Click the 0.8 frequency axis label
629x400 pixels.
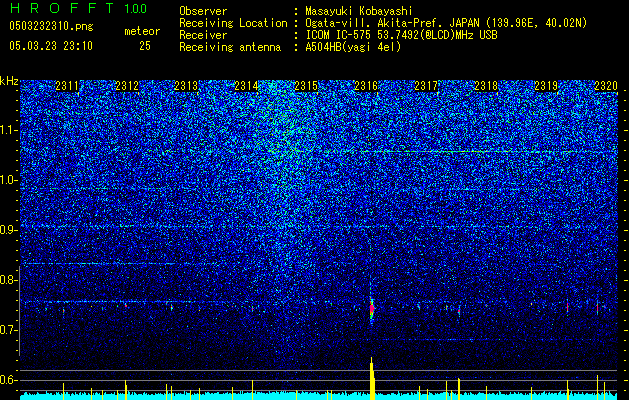pos(9,280)
